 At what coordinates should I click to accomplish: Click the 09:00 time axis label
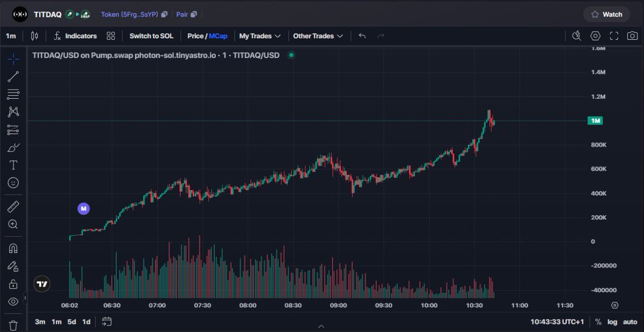[338, 305]
